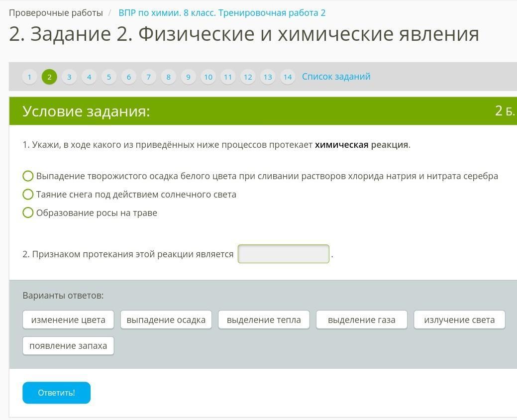Select radio option 'Таяние снега под действием солнечного света'
The width and height of the screenshot is (517, 420).
point(28,195)
